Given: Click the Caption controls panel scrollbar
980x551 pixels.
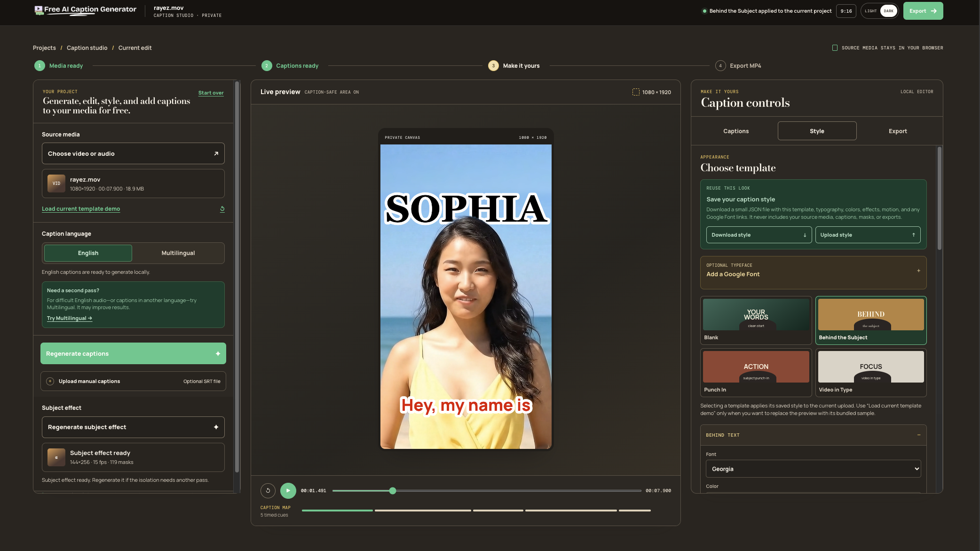Looking at the screenshot, I should coord(939,198).
